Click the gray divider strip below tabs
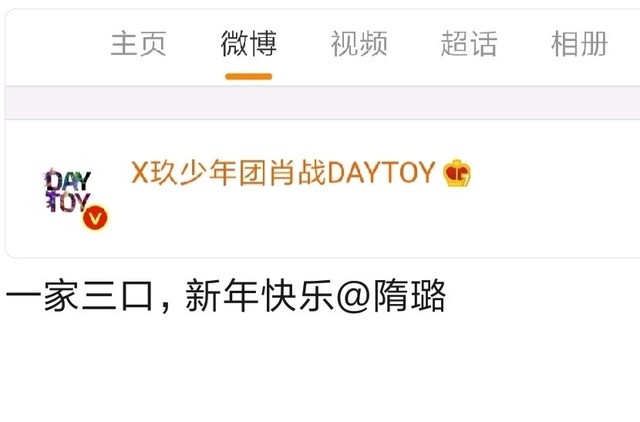The width and height of the screenshot is (640, 422). coord(322,103)
